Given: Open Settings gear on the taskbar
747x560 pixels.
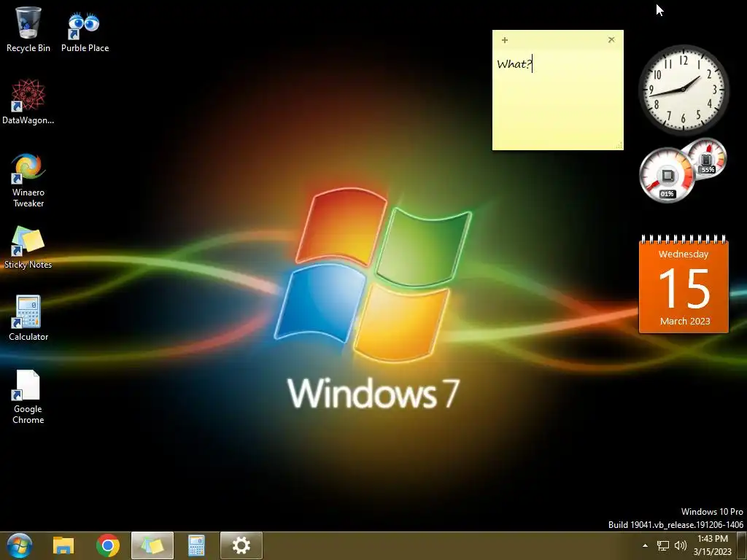Looking at the screenshot, I should [241, 545].
